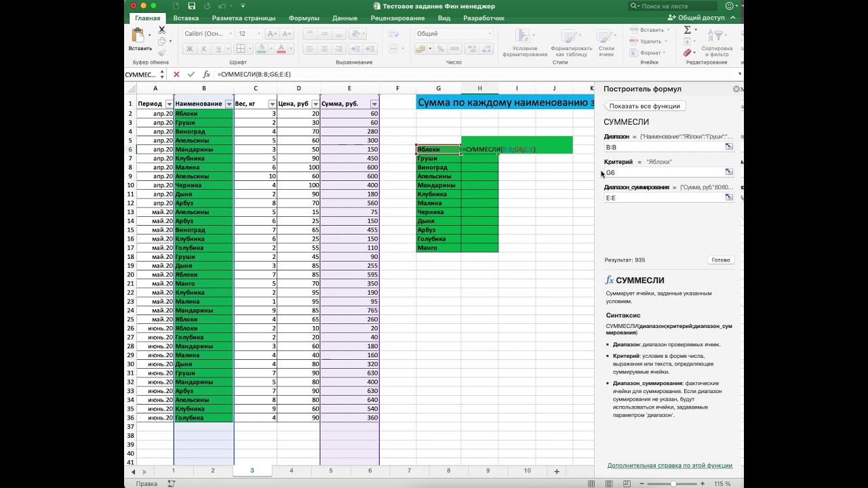Align text left in the alignment group
The width and height of the screenshot is (868, 488).
coord(309,49)
